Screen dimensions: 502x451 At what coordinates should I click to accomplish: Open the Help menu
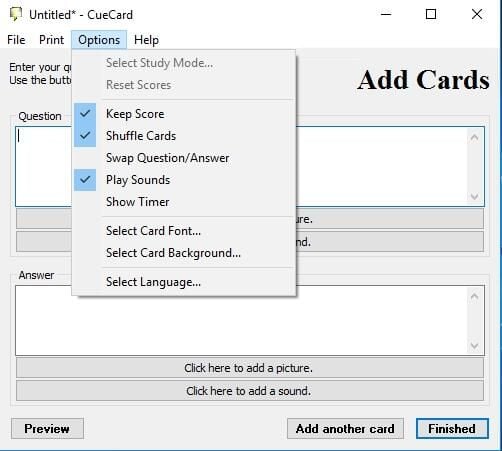(x=146, y=40)
